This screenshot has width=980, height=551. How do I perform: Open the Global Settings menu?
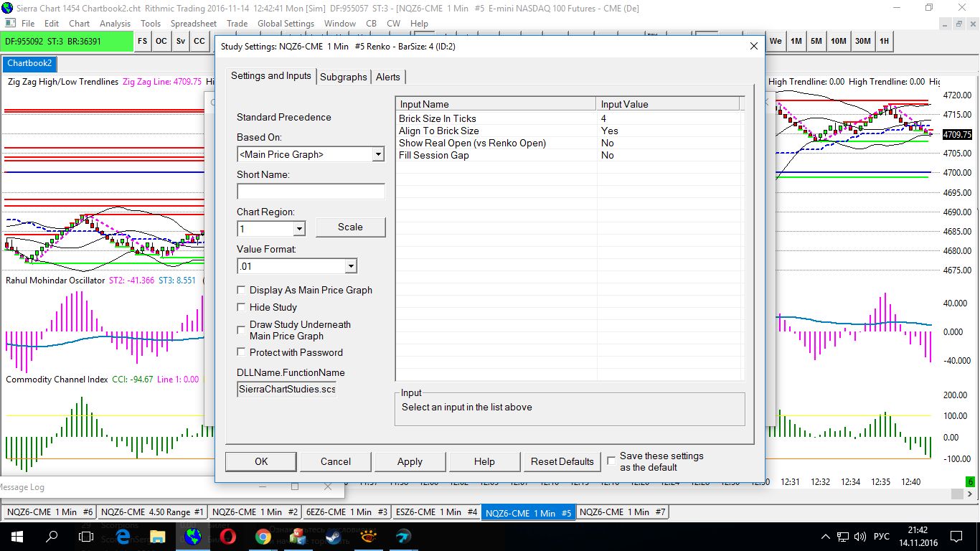286,24
